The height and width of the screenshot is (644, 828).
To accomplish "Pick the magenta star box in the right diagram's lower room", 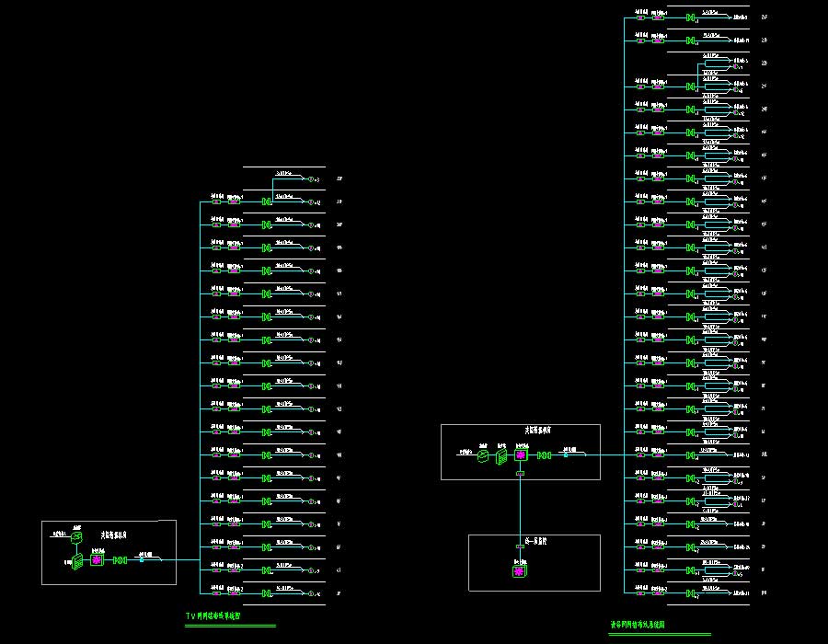I will 520,571.
